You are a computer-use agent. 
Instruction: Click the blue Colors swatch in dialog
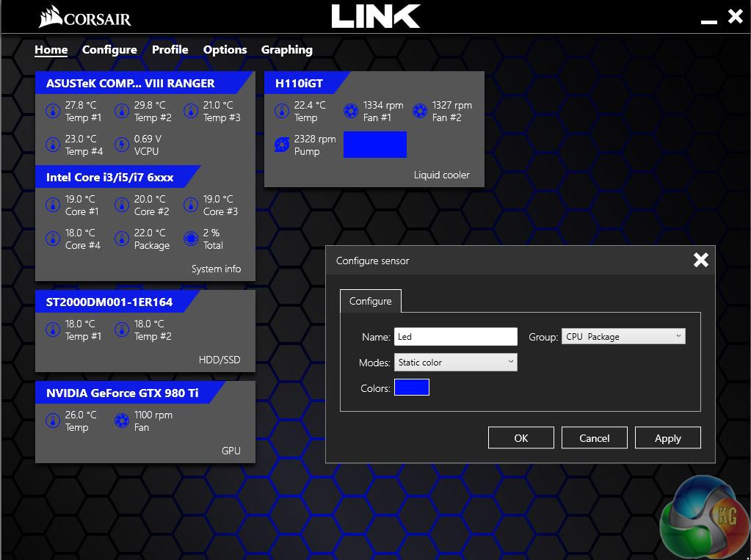pos(412,388)
